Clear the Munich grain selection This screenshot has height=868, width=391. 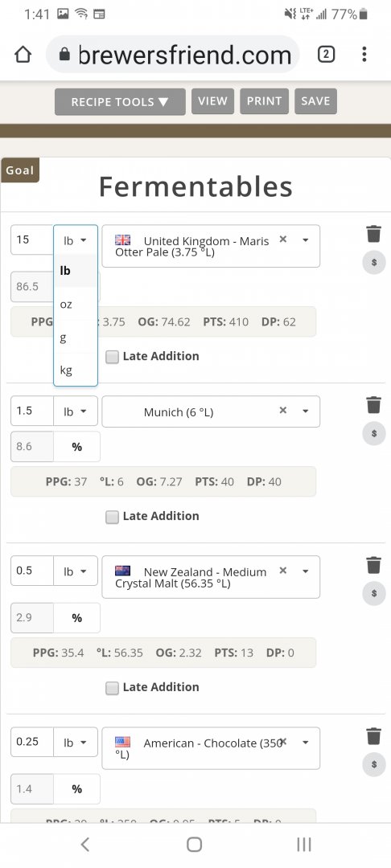point(283,410)
